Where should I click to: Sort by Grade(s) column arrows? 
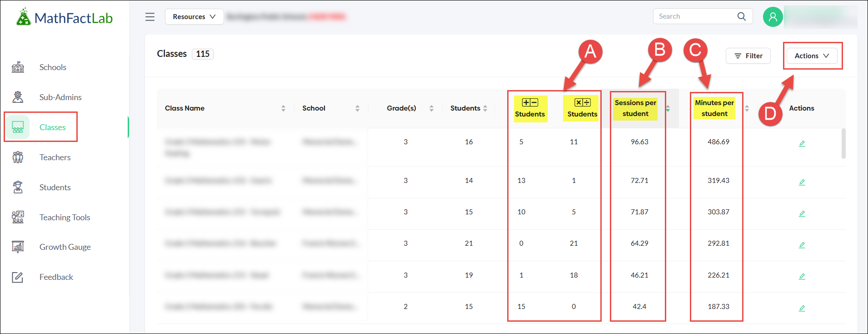pos(431,108)
